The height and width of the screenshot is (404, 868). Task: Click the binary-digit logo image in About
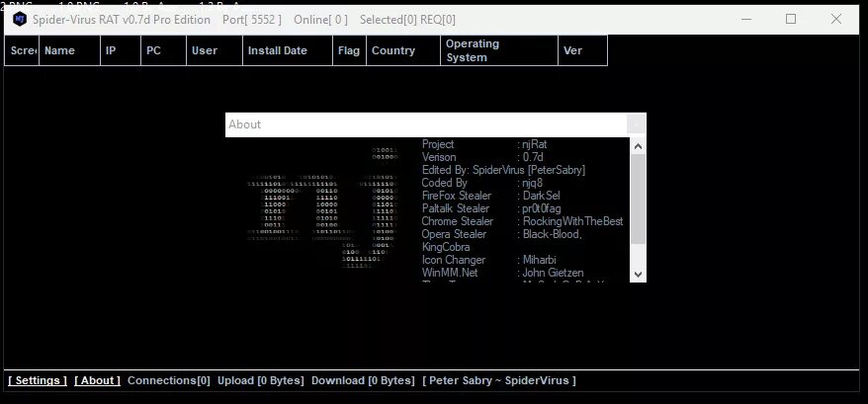pyautogui.click(x=322, y=207)
